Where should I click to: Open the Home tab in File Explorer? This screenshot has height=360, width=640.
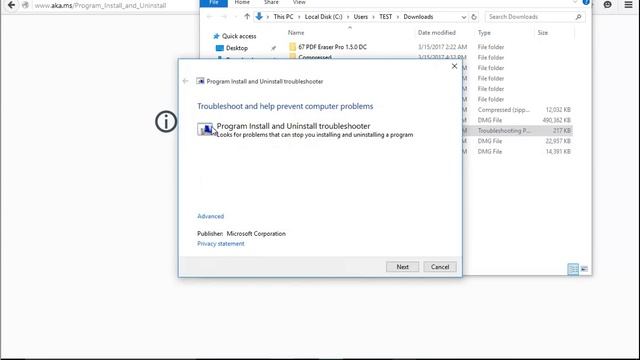[x=242, y=2]
